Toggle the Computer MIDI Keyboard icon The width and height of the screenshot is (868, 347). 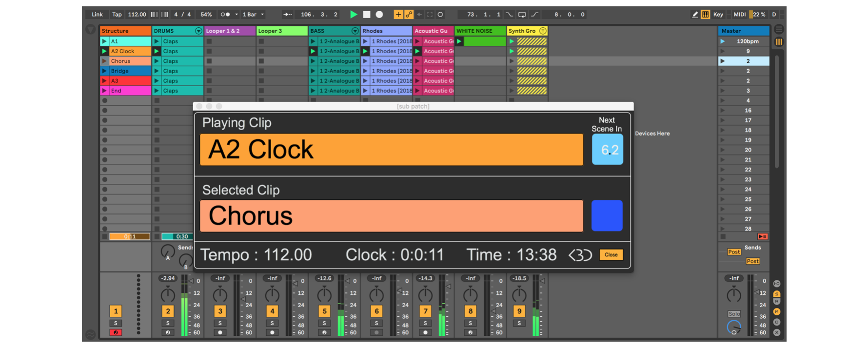(705, 15)
